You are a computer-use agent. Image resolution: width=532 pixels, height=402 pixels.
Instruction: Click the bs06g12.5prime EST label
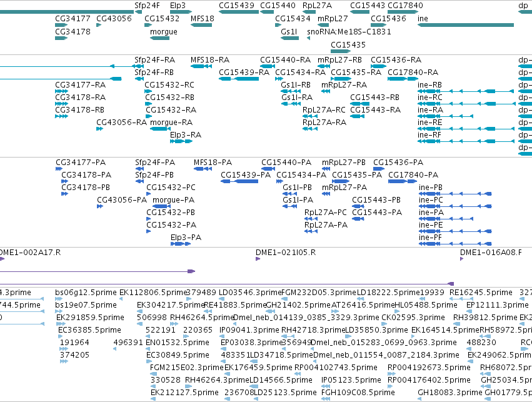coord(86,293)
